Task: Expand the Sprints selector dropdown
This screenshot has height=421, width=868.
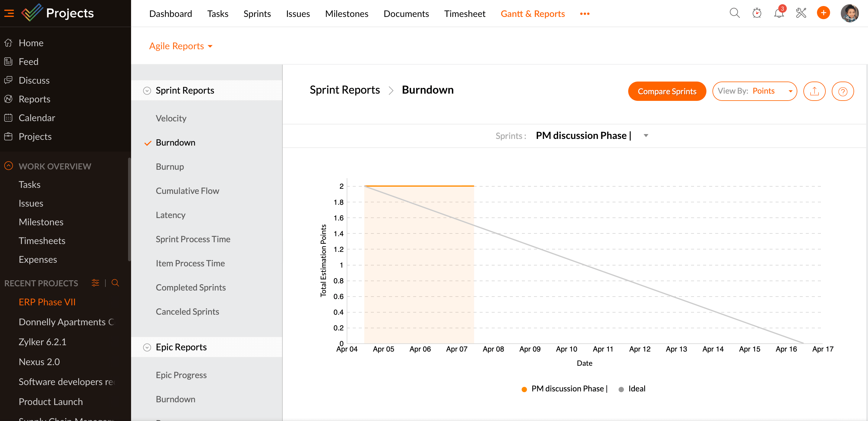Action: click(646, 136)
